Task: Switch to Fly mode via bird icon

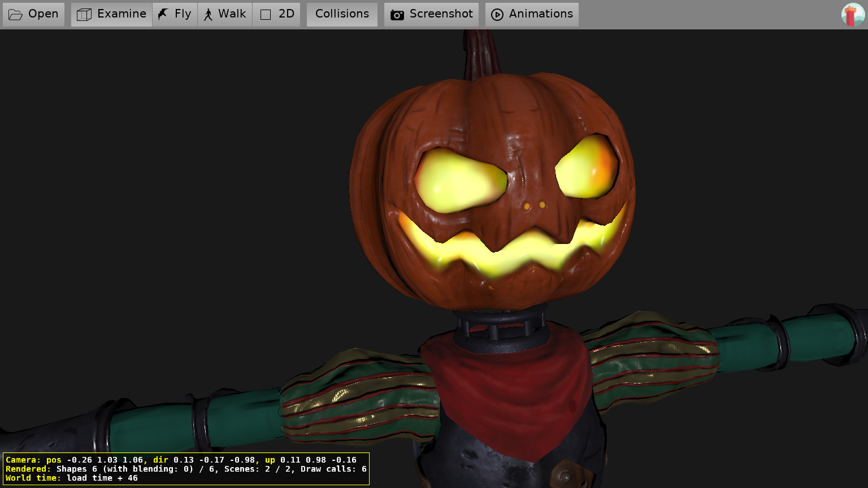Action: coord(163,14)
